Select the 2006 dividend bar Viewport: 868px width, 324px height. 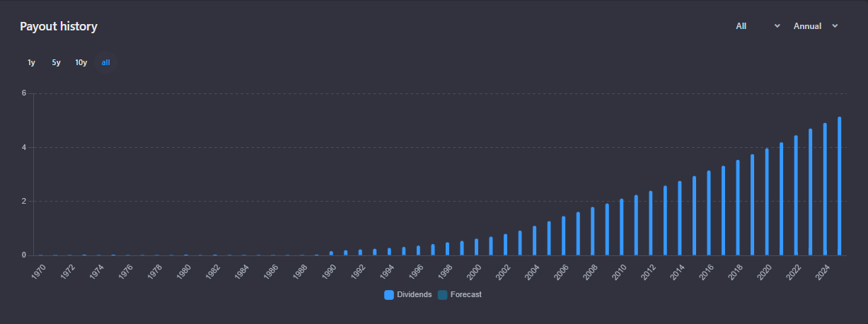click(x=564, y=236)
